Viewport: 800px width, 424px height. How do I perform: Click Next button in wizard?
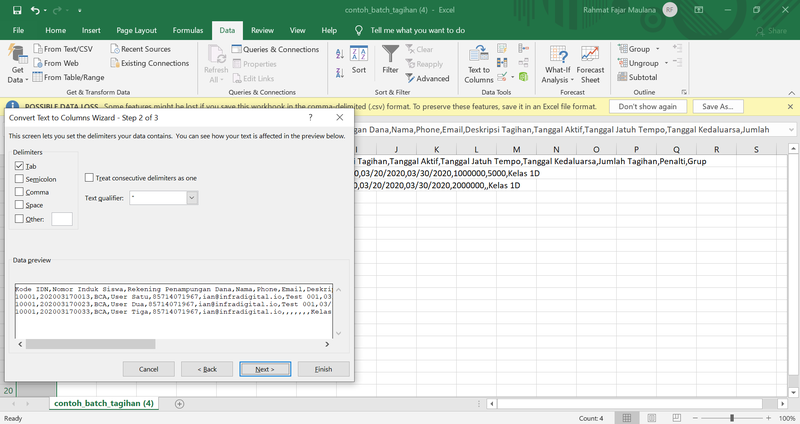tap(265, 369)
